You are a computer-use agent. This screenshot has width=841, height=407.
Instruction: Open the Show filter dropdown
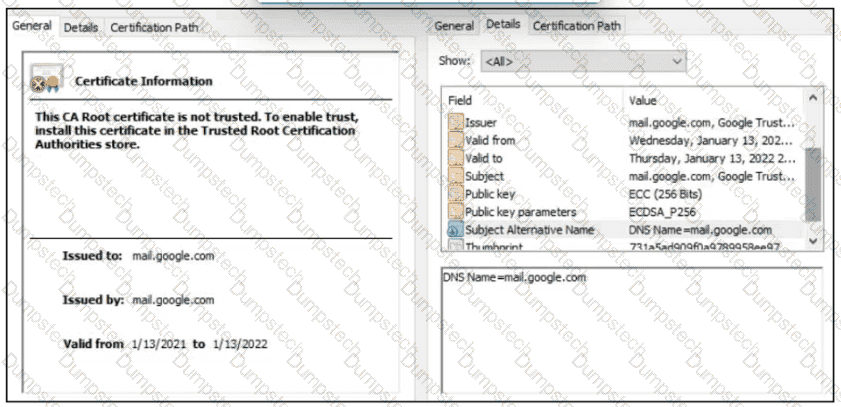click(583, 62)
